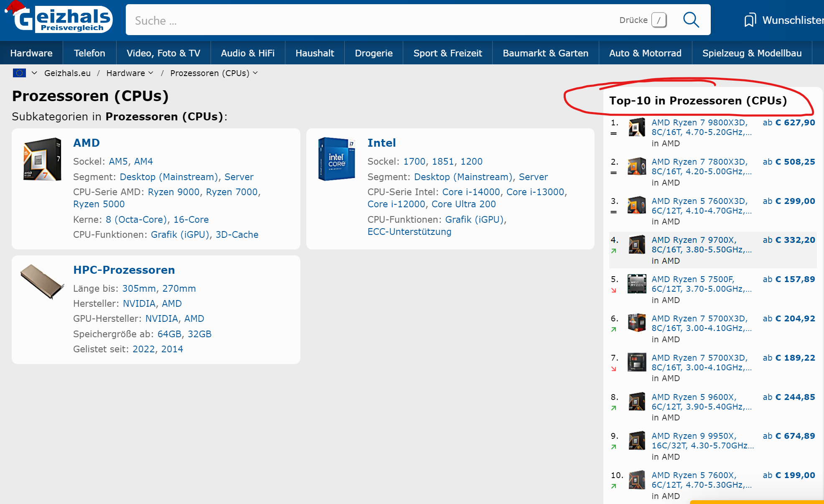Open the Wunschlisten bookmark icon
Viewport: 824px width, 504px height.
[750, 20]
